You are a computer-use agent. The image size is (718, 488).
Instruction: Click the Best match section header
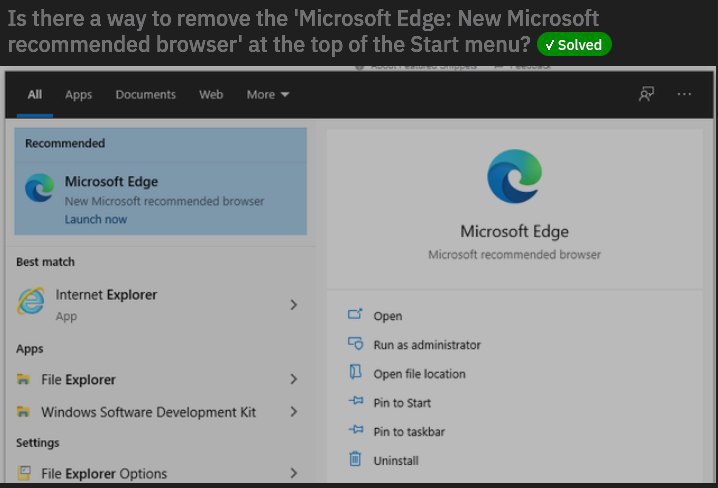click(45, 262)
